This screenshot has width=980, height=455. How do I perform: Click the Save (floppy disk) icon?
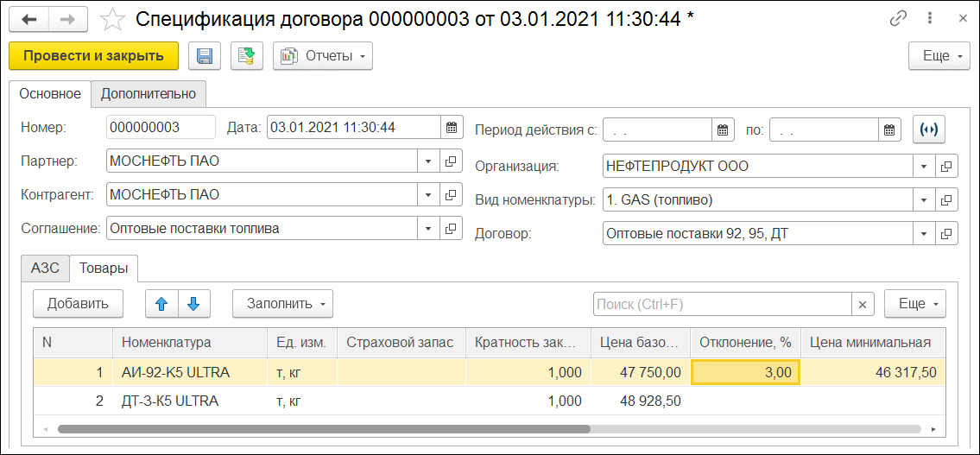pos(205,56)
